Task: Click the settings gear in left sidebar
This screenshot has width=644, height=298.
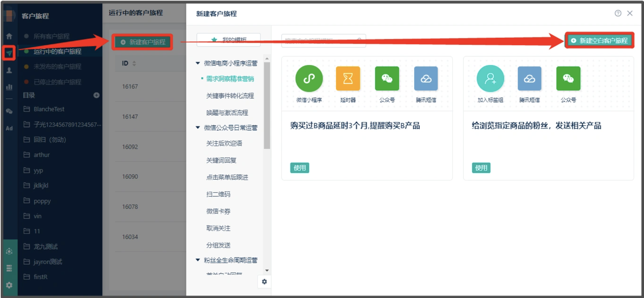Action: click(x=9, y=285)
